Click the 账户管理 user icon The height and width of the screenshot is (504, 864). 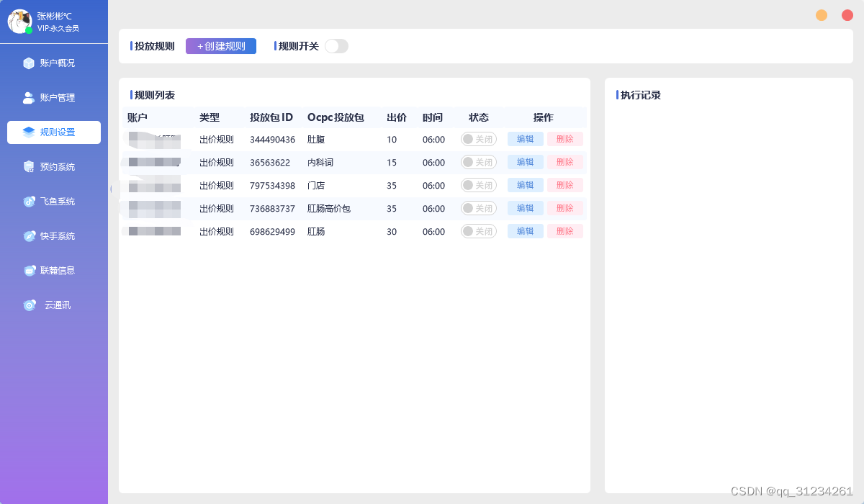[29, 98]
